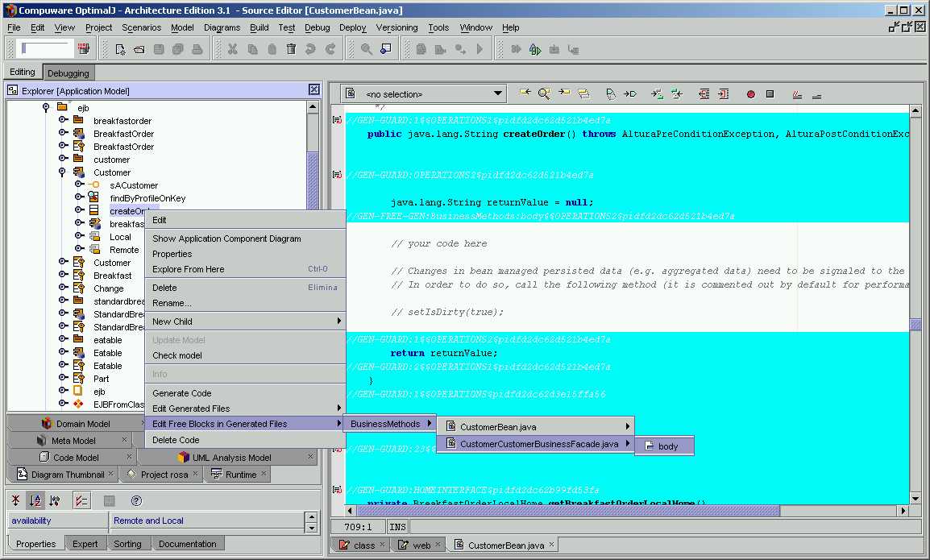
Task: Click the comment lines icon with red stripes
Action: click(797, 95)
